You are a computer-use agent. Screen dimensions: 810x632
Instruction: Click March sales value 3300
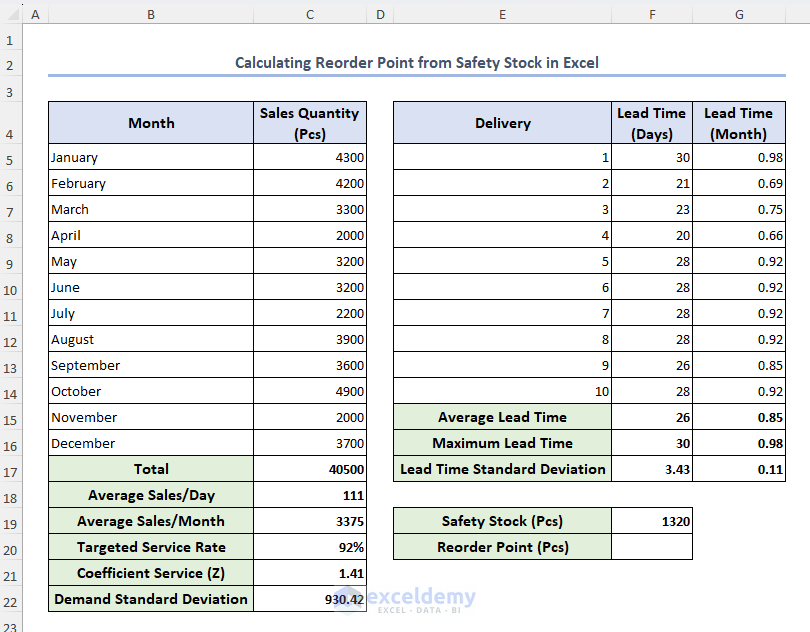click(x=310, y=209)
